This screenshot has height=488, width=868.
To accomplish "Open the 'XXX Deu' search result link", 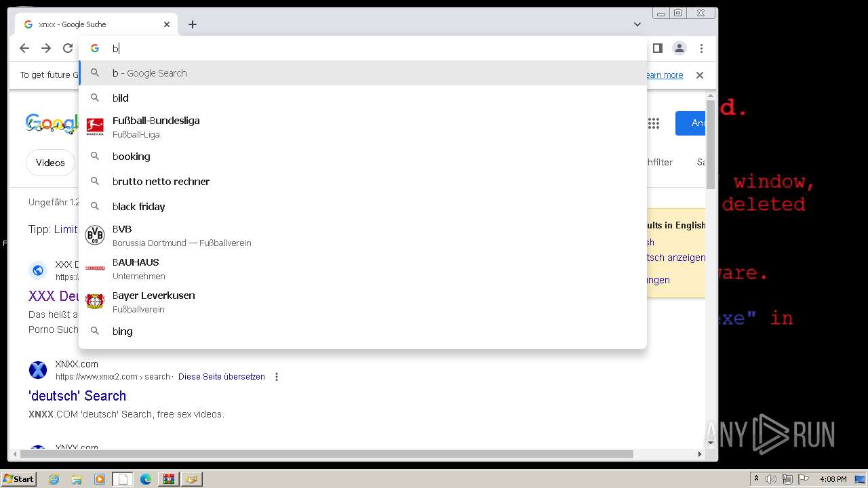I will click(x=54, y=296).
